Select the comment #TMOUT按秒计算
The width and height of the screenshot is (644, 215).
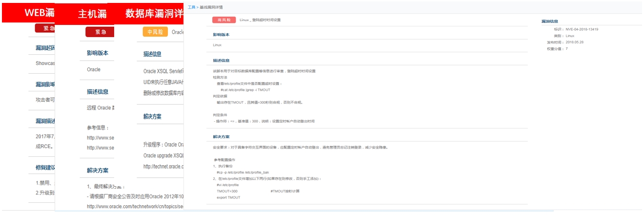click(285, 191)
